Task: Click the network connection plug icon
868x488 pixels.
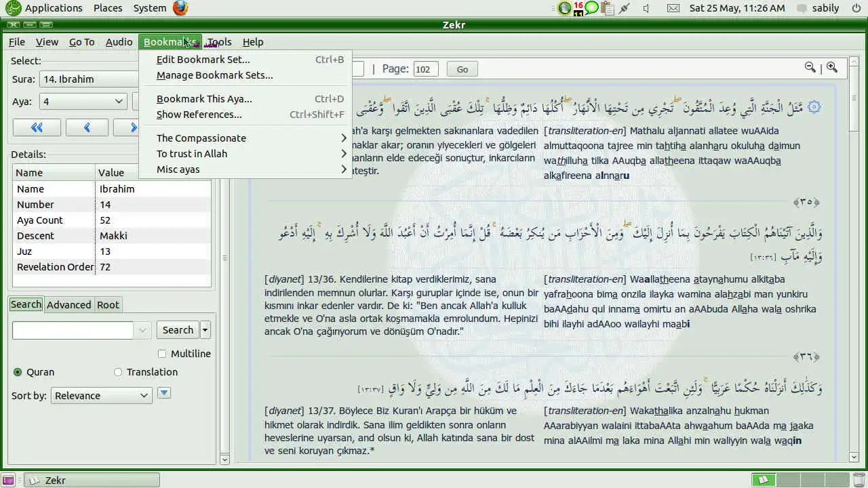Action: 625,8
